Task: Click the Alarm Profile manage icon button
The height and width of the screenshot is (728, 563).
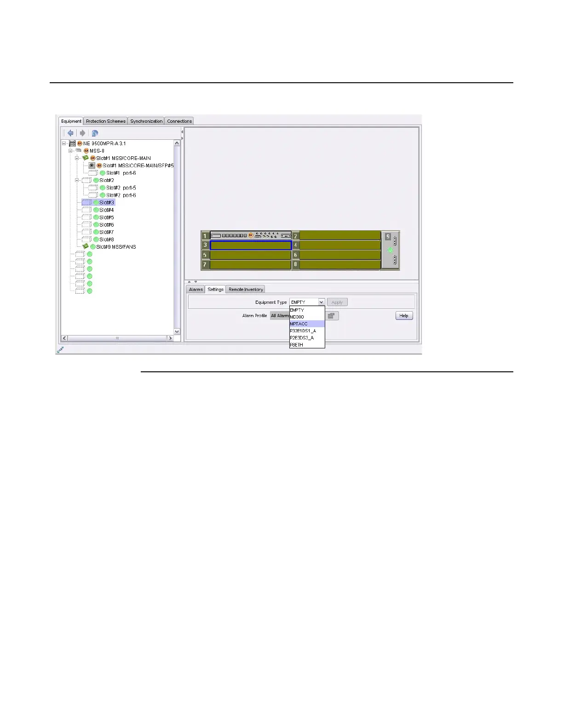Action: [332, 316]
